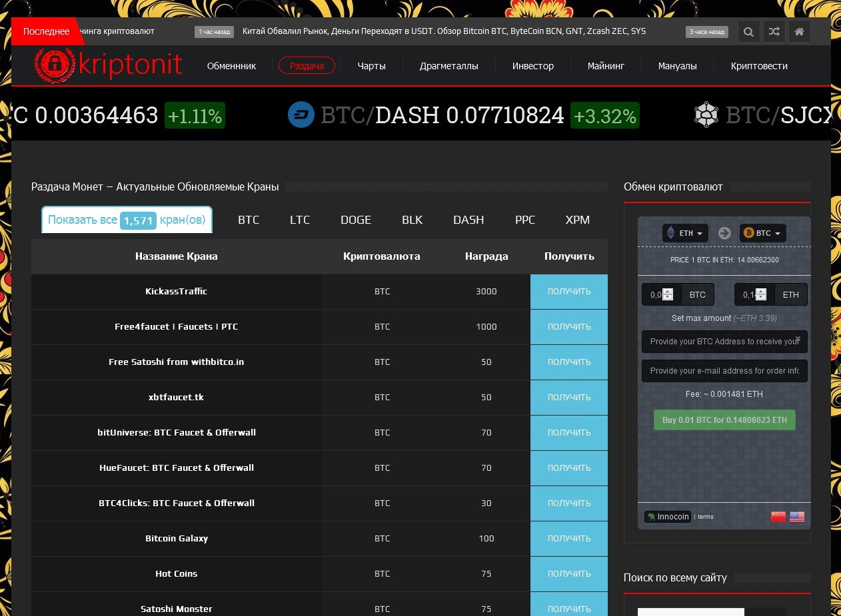The image size is (841, 616).
Task: Click the BTC/DASH 0.07710824 ticker price
Action: point(442,115)
